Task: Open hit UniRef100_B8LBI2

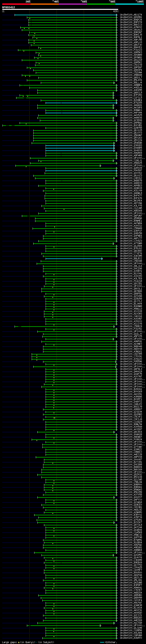Action: (131, 259)
